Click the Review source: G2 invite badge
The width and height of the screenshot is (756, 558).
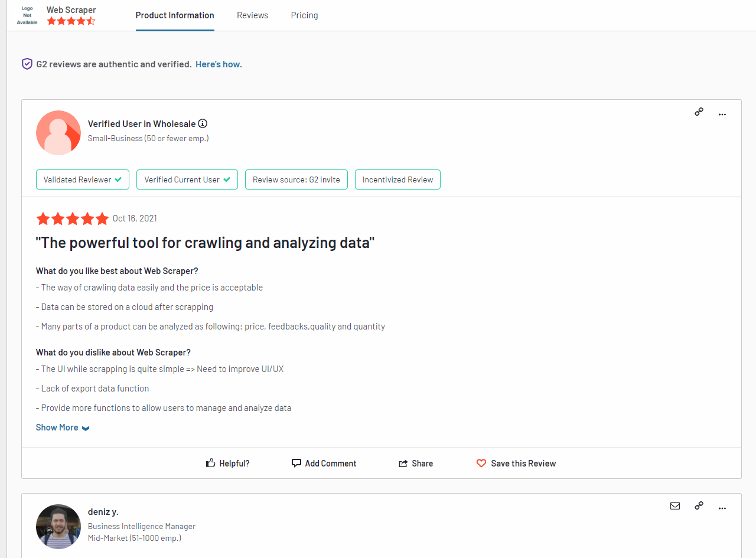tap(296, 180)
